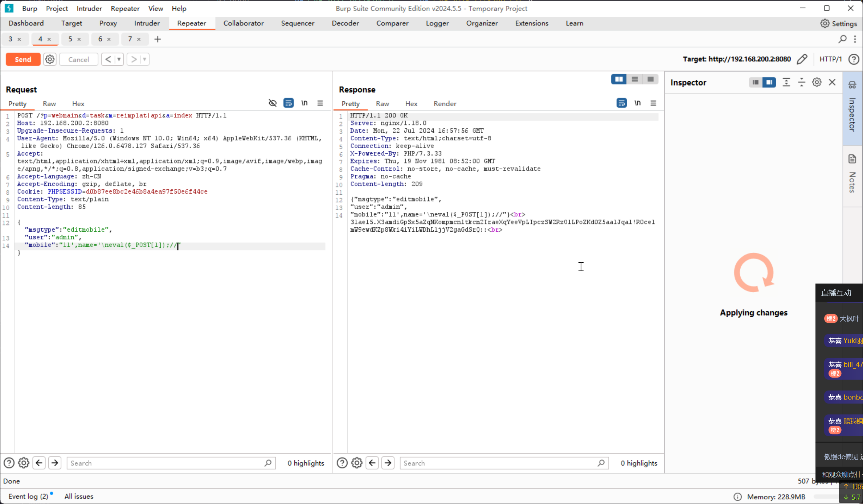Screen dimensions: 863x504
Task: Open back history dropdown arrow
Action: click(x=119, y=59)
